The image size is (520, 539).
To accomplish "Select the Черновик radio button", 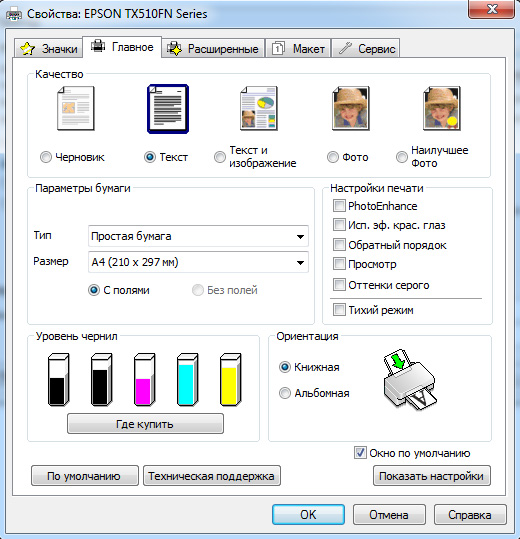I will coord(46,157).
